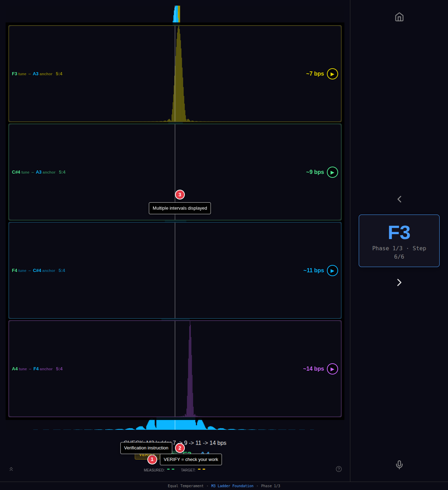This screenshot has width=448, height=490.
Task: Click Phase 1/3 in the status bar
Action: (271, 486)
